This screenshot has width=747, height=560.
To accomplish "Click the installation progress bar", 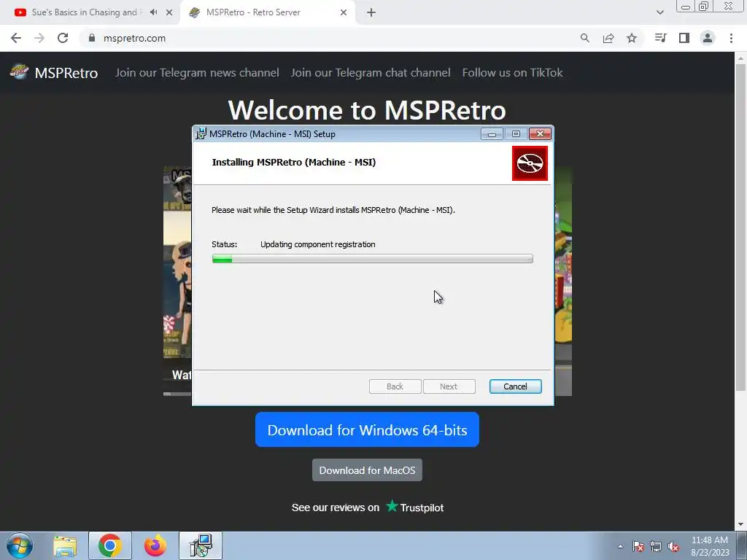I will click(373, 259).
